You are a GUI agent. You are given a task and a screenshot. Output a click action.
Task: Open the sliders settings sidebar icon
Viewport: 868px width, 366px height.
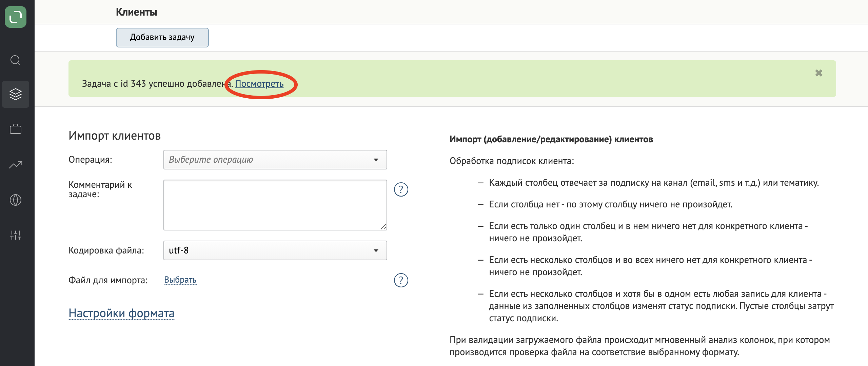click(x=16, y=235)
